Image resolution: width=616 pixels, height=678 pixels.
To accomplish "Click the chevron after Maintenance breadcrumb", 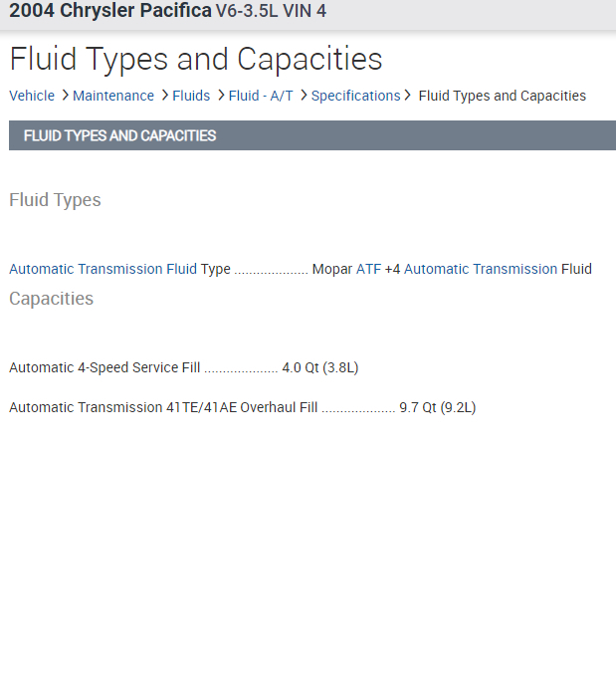I will click(x=164, y=96).
